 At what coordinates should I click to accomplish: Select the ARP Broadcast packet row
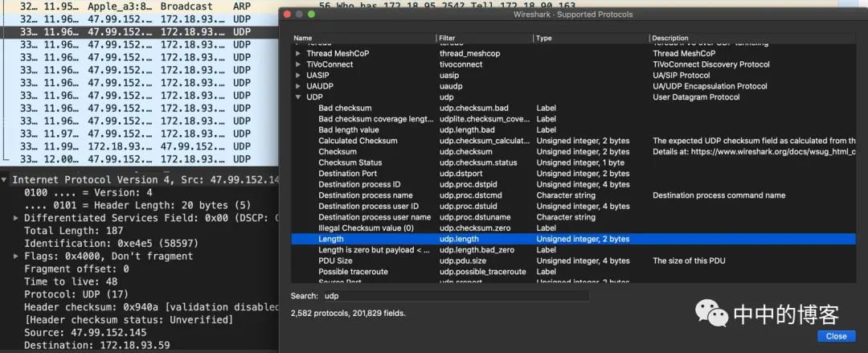pos(140,6)
